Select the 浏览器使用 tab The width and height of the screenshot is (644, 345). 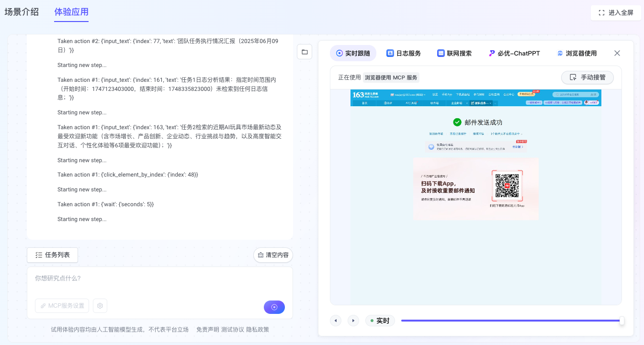(x=576, y=53)
